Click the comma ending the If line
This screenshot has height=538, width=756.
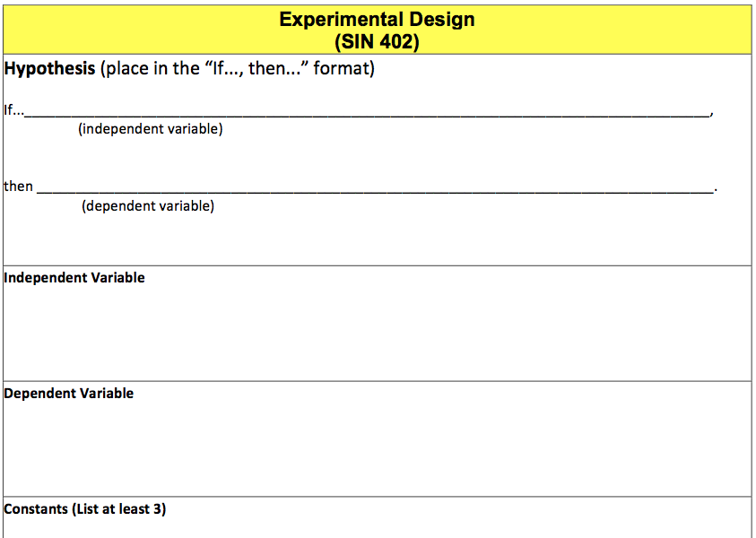pyautogui.click(x=712, y=114)
